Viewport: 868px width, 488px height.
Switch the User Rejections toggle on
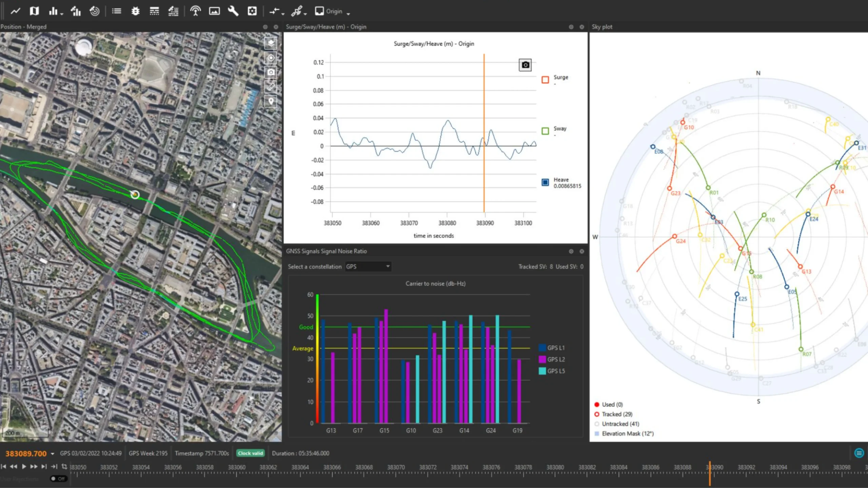tap(59, 479)
